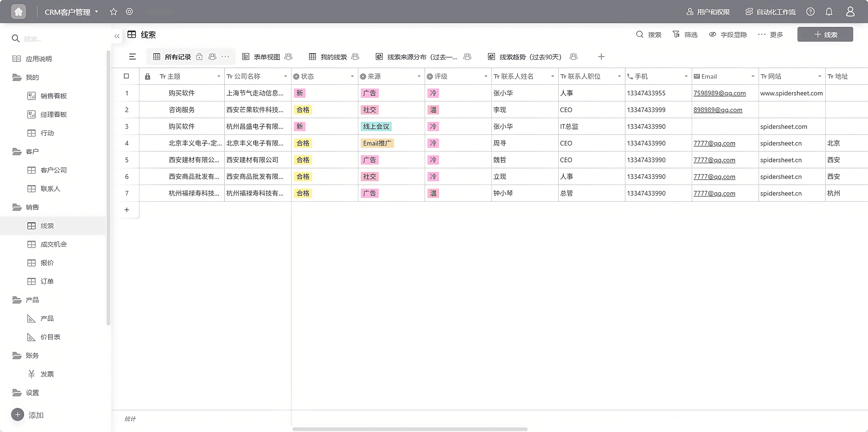Click email link 7598989@qq.com
Screen dimensions: 868x432
(719, 93)
